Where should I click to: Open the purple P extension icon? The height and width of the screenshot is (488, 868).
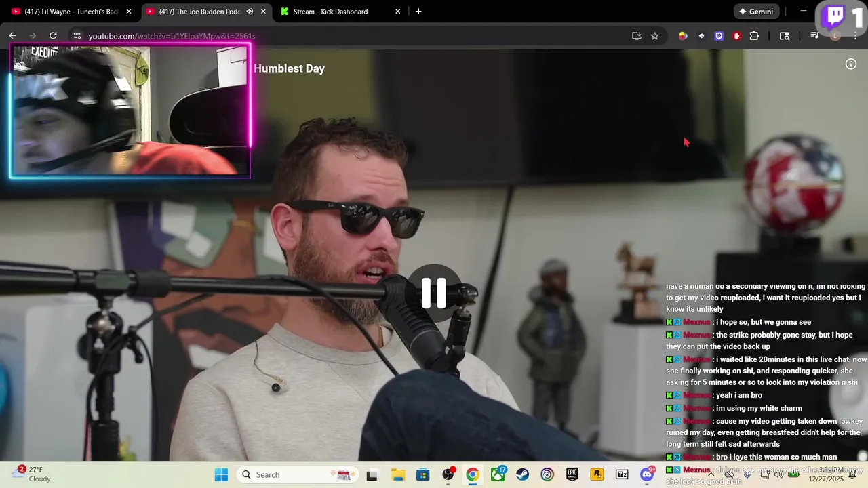719,36
